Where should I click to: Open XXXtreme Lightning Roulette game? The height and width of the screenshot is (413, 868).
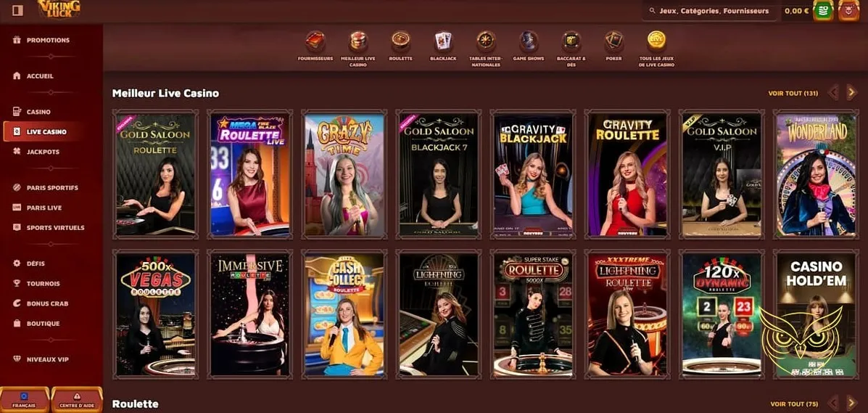tap(627, 314)
